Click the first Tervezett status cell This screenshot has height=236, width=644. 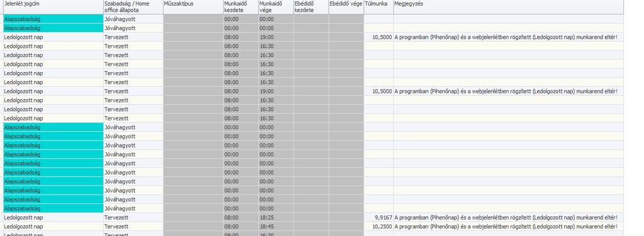[133, 37]
